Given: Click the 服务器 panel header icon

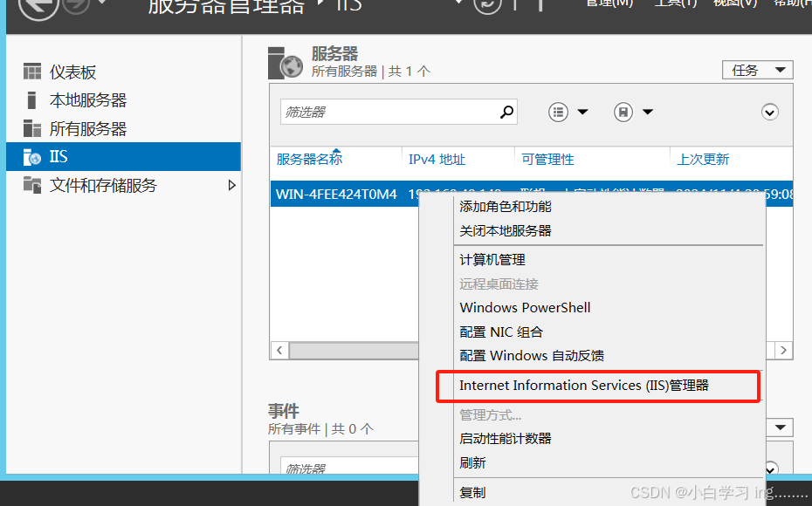Looking at the screenshot, I should [285, 63].
